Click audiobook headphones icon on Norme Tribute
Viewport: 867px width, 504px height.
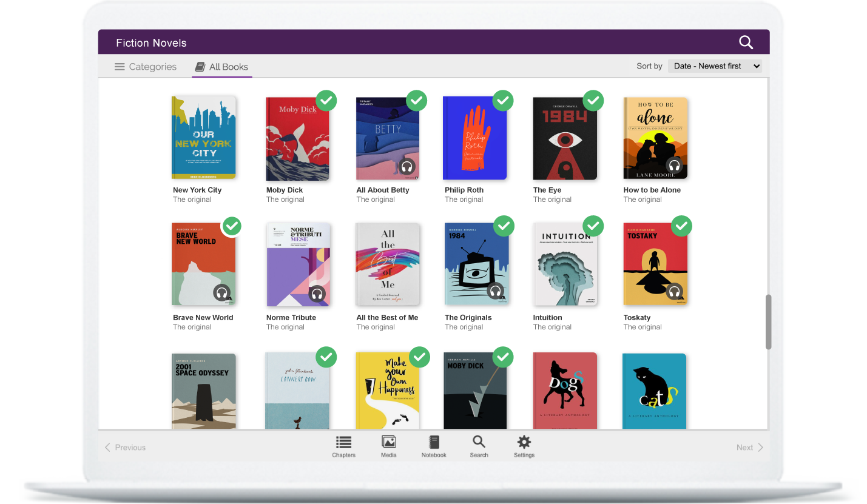(x=317, y=294)
